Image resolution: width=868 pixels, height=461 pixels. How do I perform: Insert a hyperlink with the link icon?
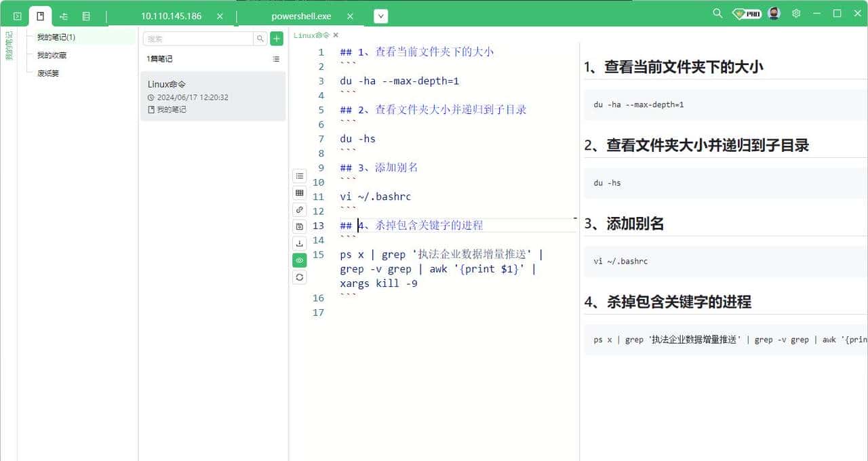click(299, 209)
